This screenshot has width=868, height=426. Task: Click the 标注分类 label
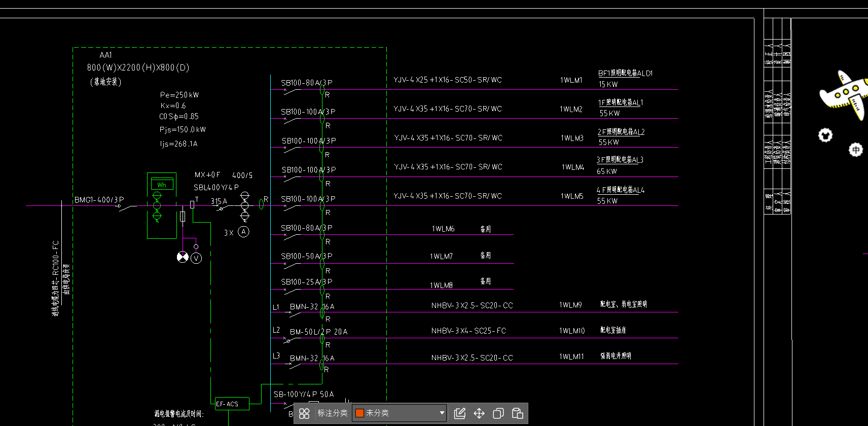click(x=333, y=413)
